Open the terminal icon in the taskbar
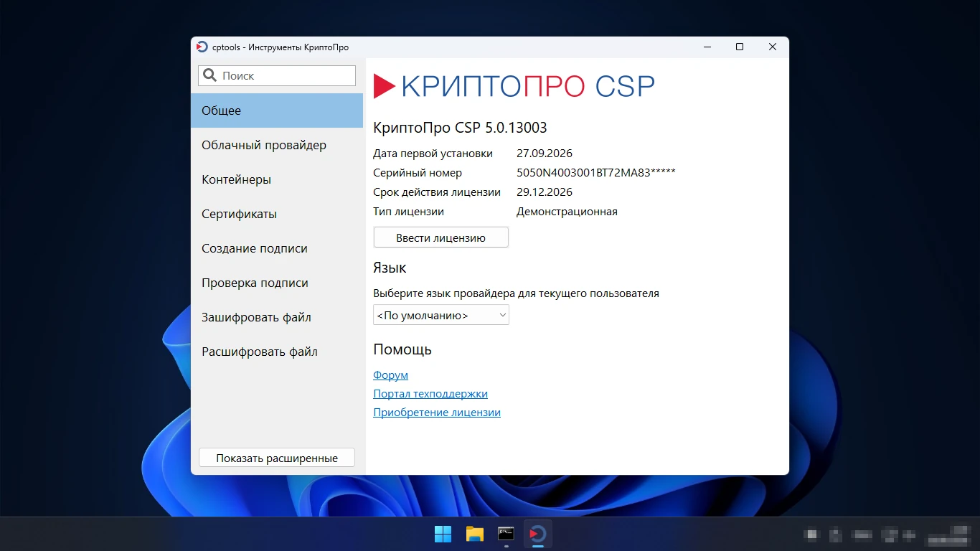 (x=506, y=534)
